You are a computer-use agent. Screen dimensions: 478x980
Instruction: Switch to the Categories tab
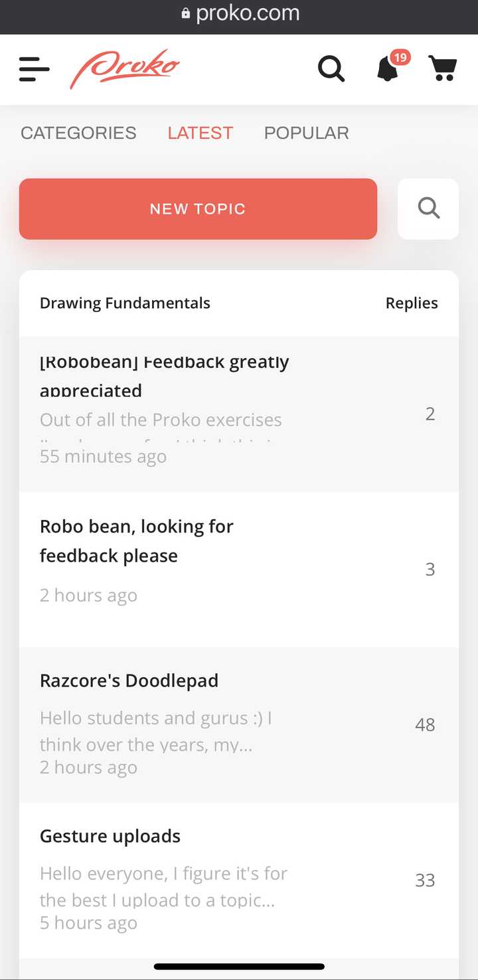point(78,133)
